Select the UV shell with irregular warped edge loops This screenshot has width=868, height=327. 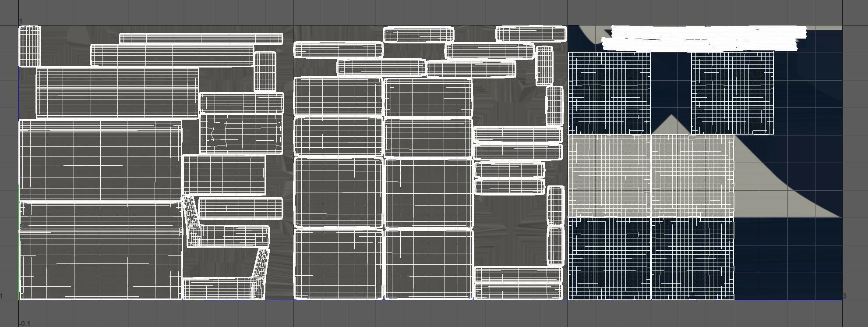point(241,134)
